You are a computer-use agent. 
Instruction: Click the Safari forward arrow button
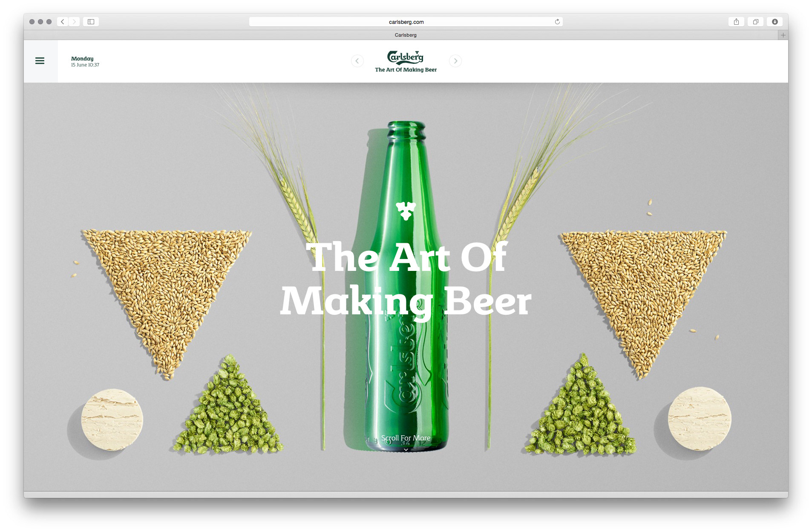74,22
